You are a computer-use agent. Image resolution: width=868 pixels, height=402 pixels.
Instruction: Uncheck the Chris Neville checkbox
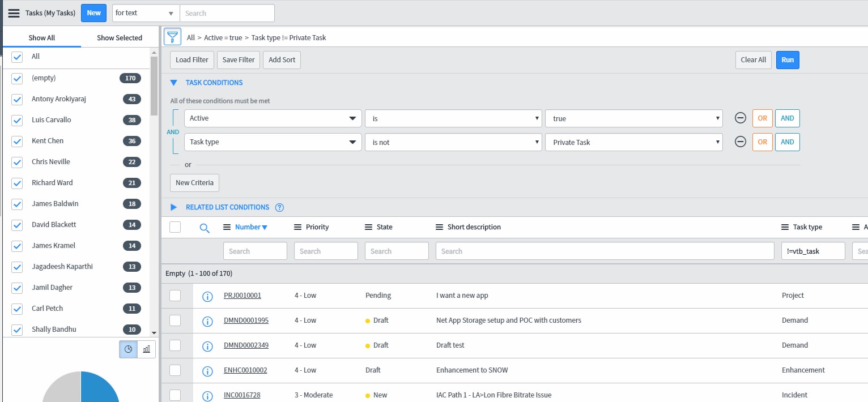click(17, 162)
